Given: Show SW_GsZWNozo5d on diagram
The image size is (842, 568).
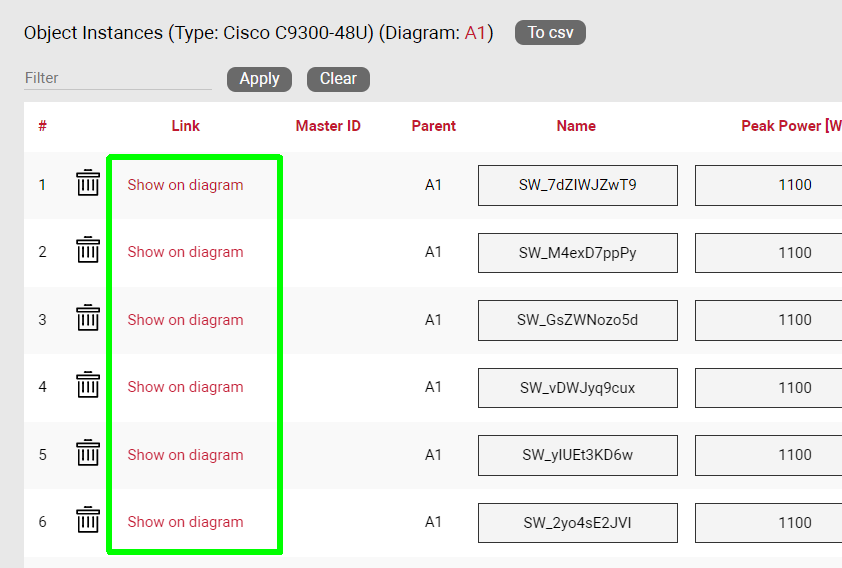Looking at the screenshot, I should [185, 320].
